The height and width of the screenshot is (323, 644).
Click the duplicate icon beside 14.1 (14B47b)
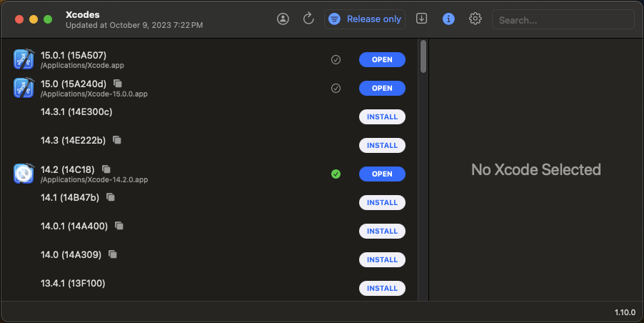111,197
